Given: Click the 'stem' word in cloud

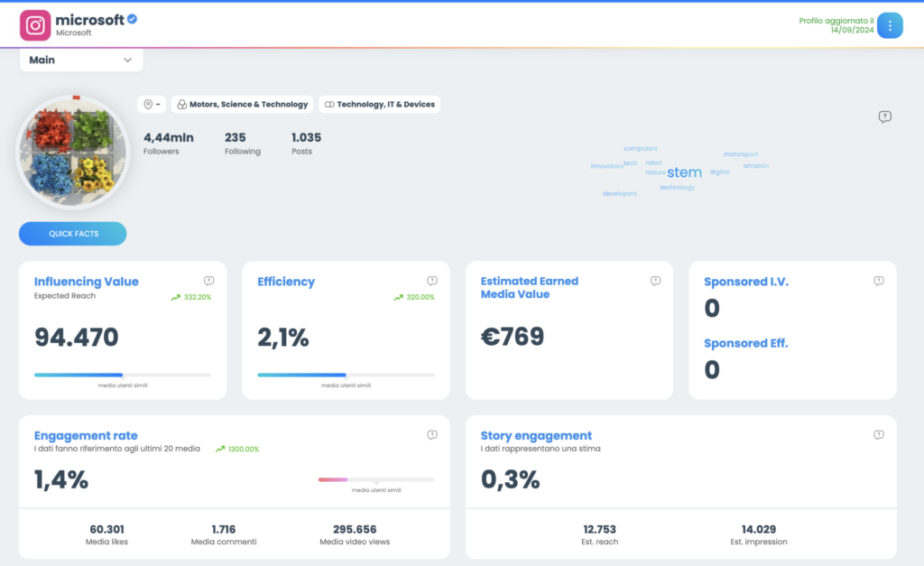Looking at the screenshot, I should pyautogui.click(x=684, y=172).
